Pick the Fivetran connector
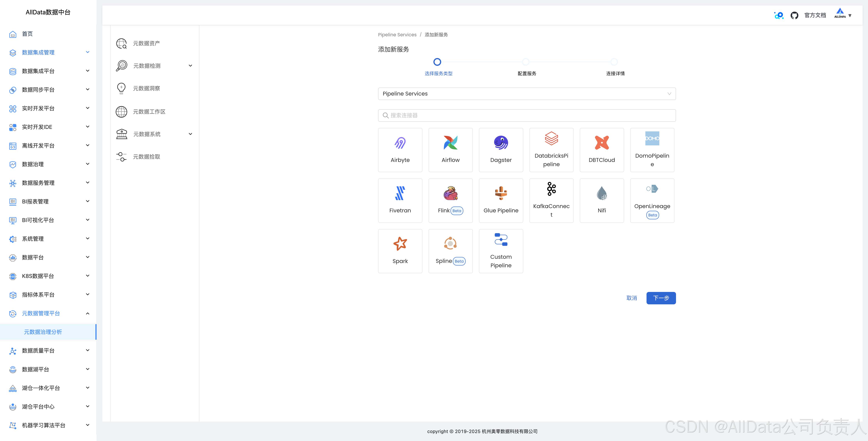This screenshot has width=868, height=441. [400, 201]
